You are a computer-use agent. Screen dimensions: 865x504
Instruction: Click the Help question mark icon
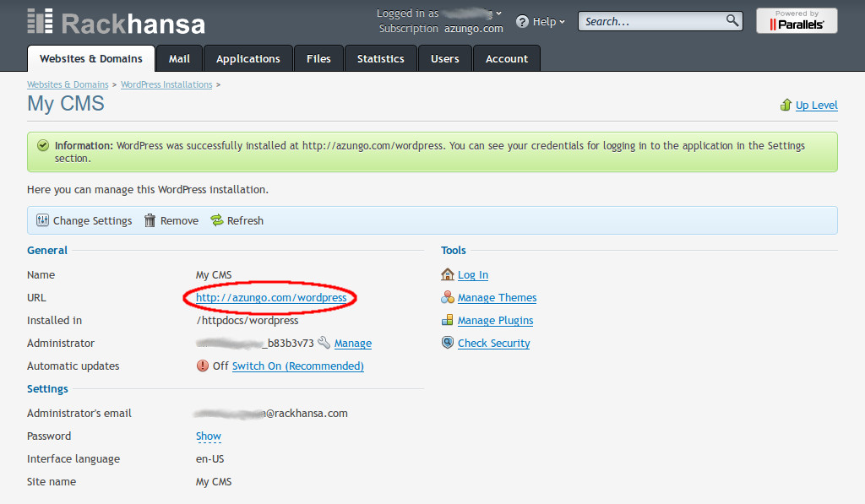click(522, 21)
